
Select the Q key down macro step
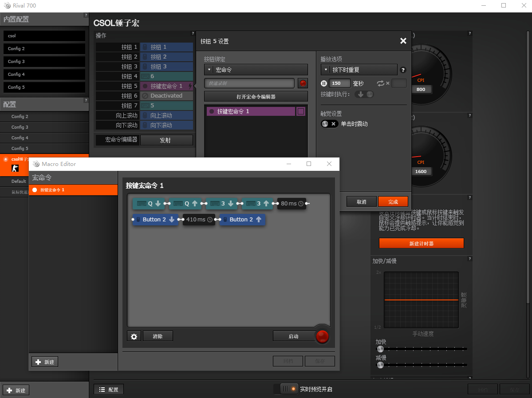(149, 204)
